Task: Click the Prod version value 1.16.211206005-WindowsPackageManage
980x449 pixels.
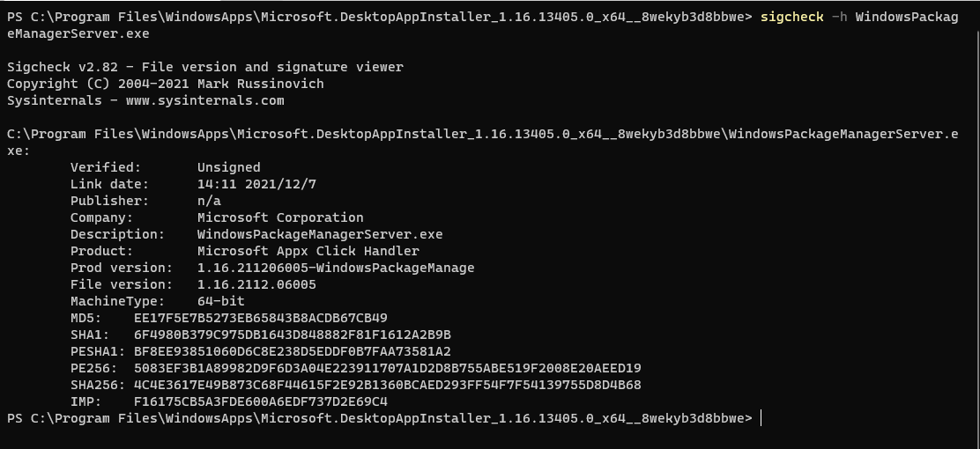Action: 336,268
